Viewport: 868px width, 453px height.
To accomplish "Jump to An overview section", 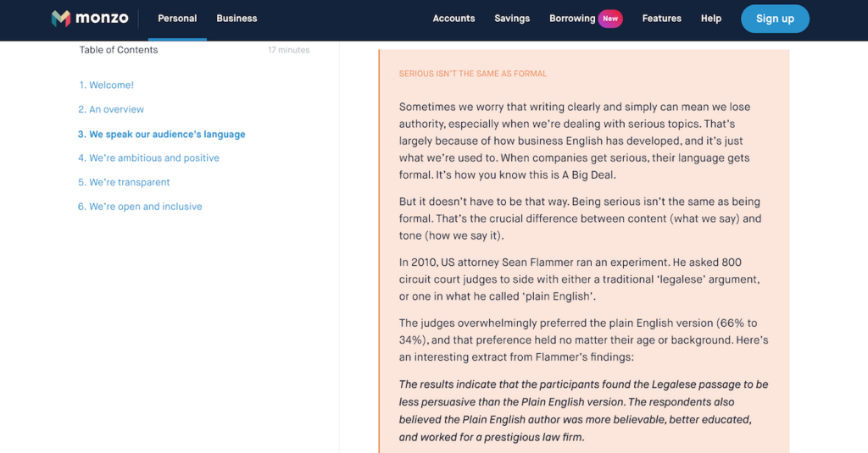I will [x=111, y=109].
